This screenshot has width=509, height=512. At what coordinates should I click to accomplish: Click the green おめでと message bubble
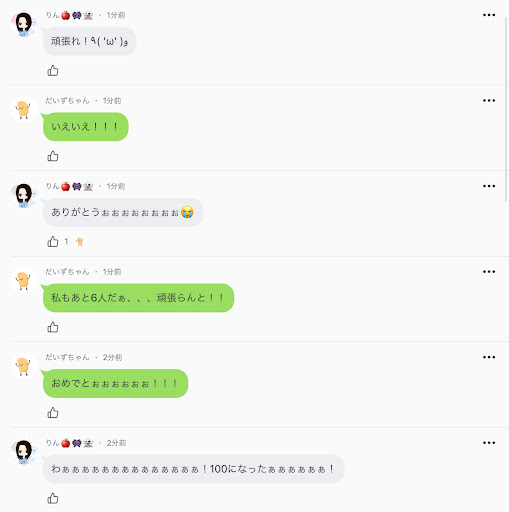pos(115,383)
